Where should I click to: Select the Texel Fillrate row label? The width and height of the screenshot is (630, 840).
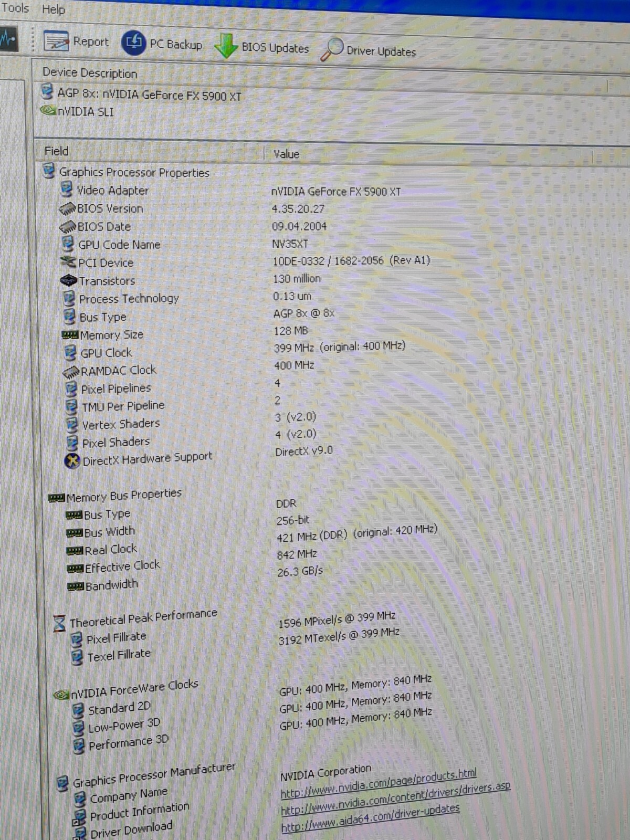click(119, 655)
